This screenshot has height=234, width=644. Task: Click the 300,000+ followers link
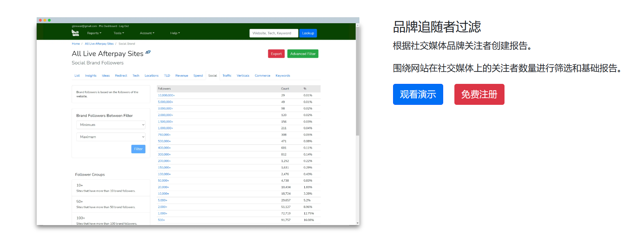click(164, 154)
